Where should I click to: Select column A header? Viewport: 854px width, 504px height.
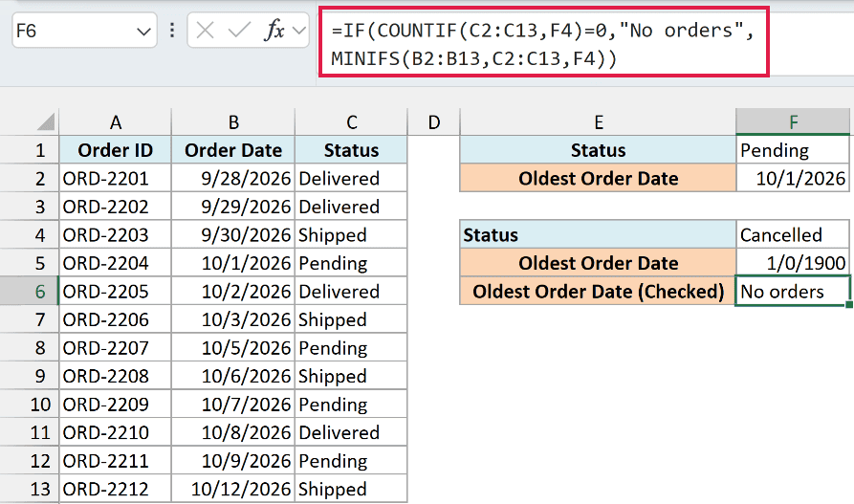coord(115,122)
